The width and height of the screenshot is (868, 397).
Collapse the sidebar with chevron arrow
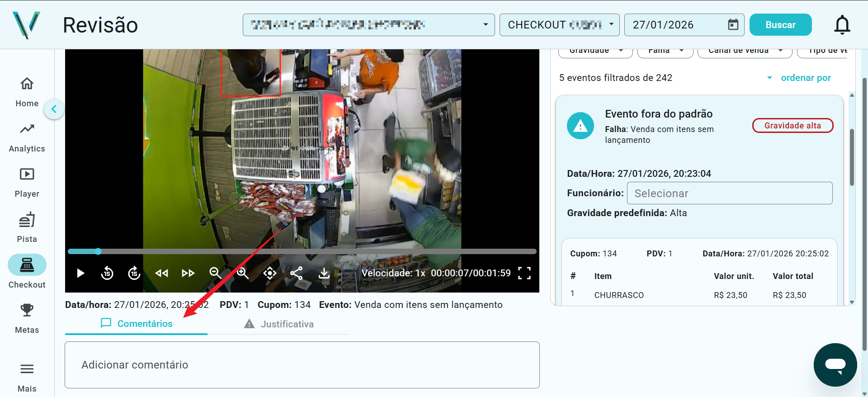click(x=54, y=109)
